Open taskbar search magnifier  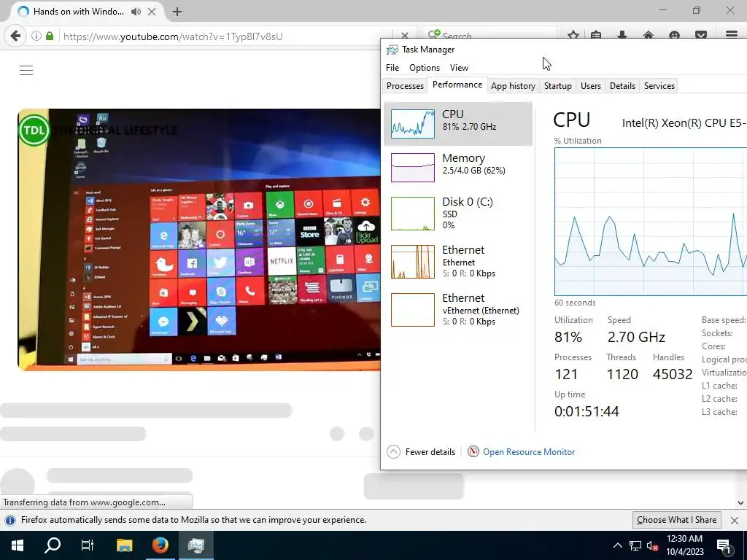point(53,545)
